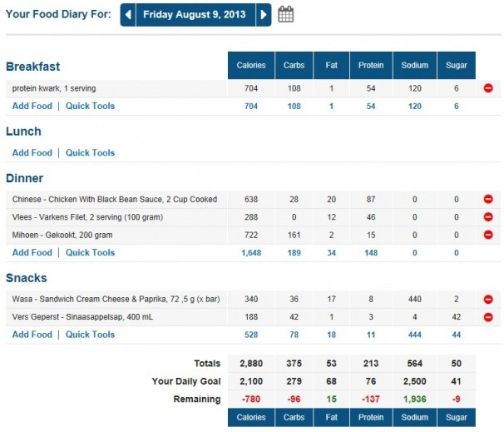Image resolution: width=504 pixels, height=432 pixels.
Task: Remove protein kwark breakfast entry
Action: [488, 88]
